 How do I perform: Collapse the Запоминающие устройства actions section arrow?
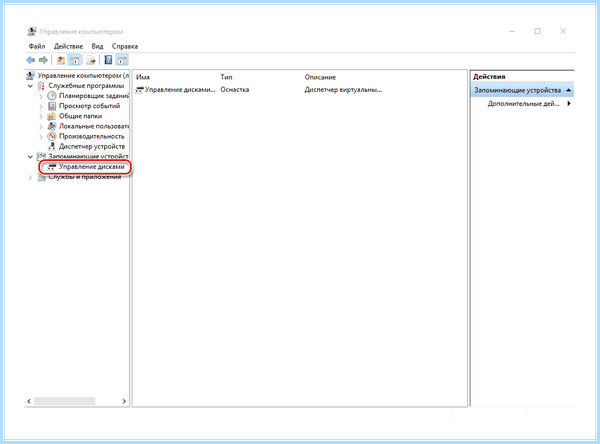(569, 90)
